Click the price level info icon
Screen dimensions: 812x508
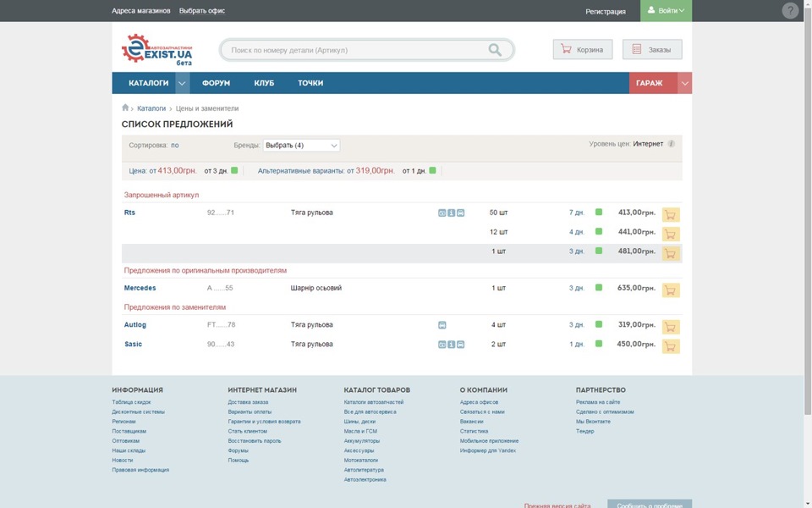point(671,144)
